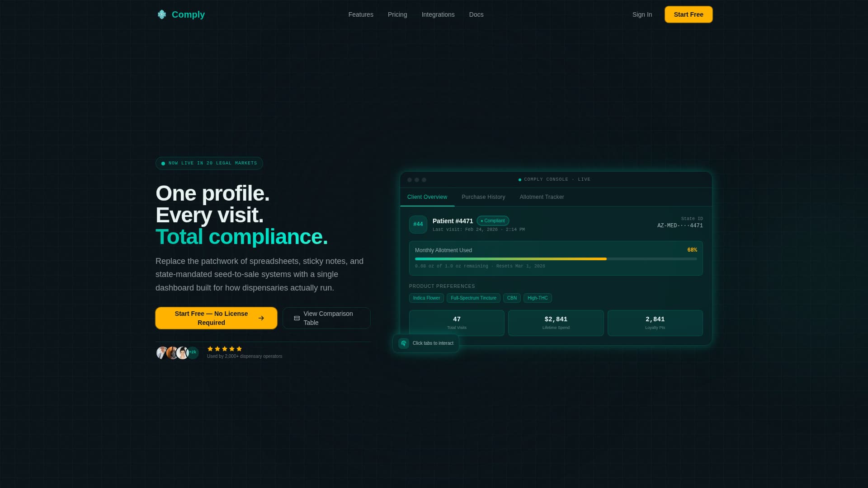Click the View Comparison Table button
The width and height of the screenshot is (868, 488).
[326, 318]
